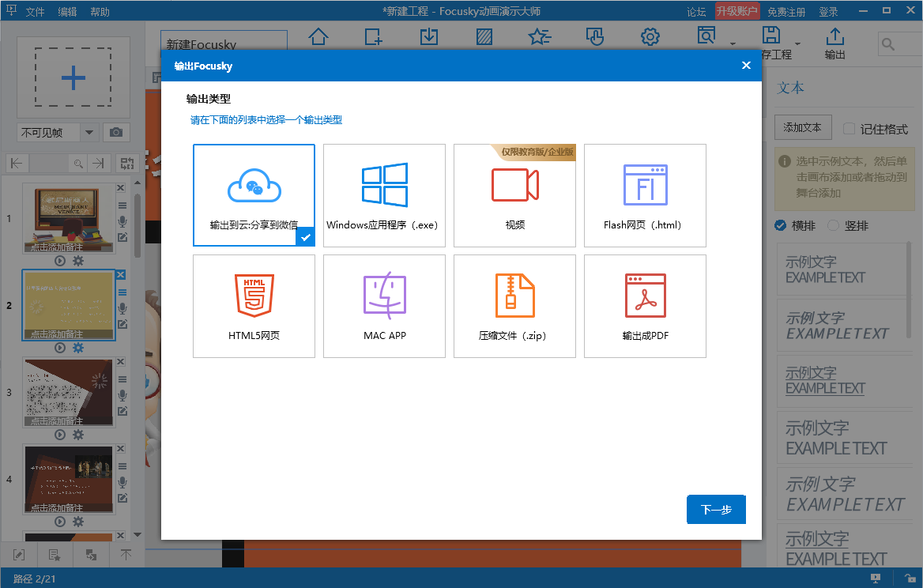The width and height of the screenshot is (923, 588).
Task: Open the 论坛 forum link
Action: coord(696,12)
